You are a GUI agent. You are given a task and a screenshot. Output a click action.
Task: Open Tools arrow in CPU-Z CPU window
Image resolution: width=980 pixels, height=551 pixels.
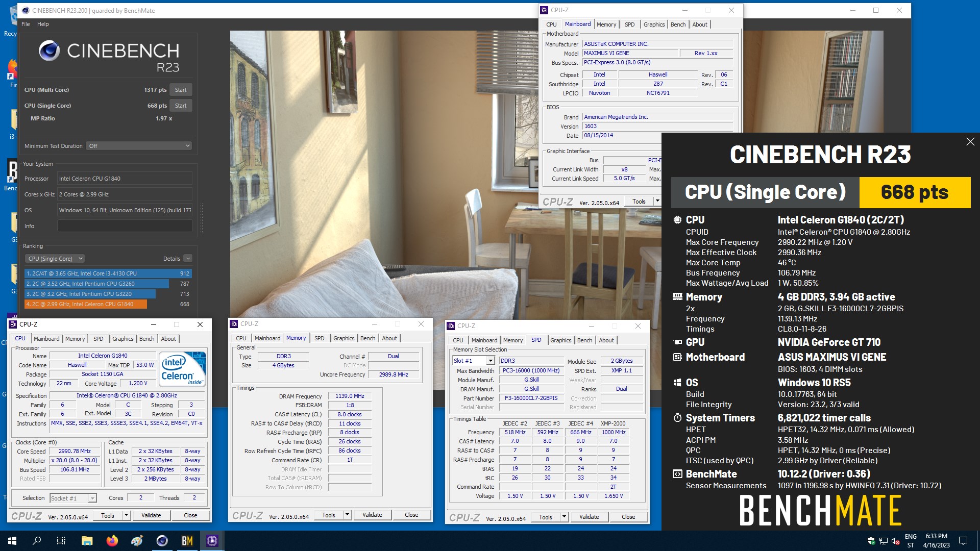(x=126, y=515)
